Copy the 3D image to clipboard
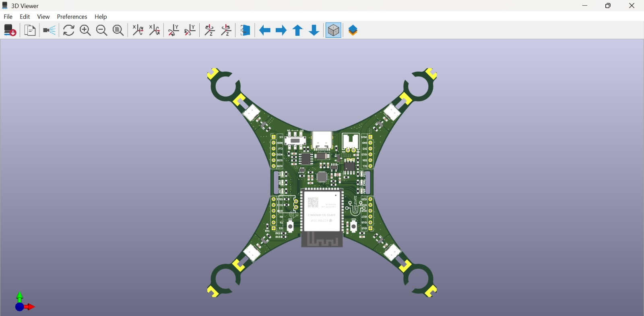The height and width of the screenshot is (316, 644). 30,30
